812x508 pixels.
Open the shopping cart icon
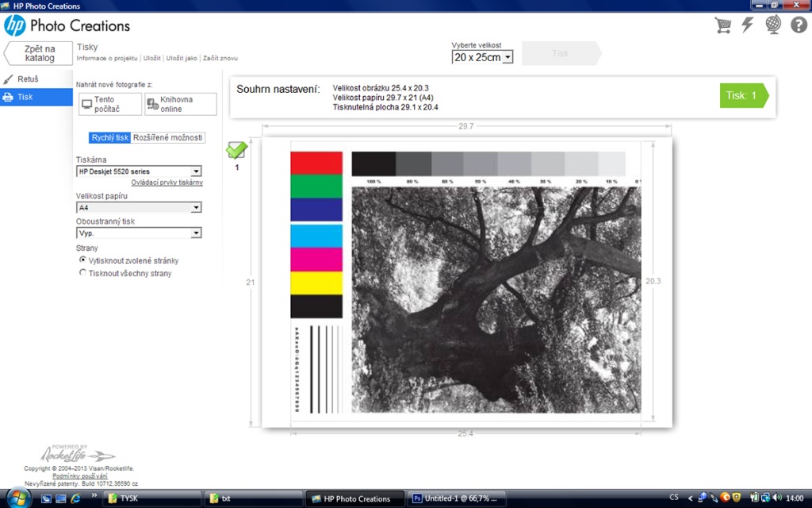pyautogui.click(x=723, y=25)
